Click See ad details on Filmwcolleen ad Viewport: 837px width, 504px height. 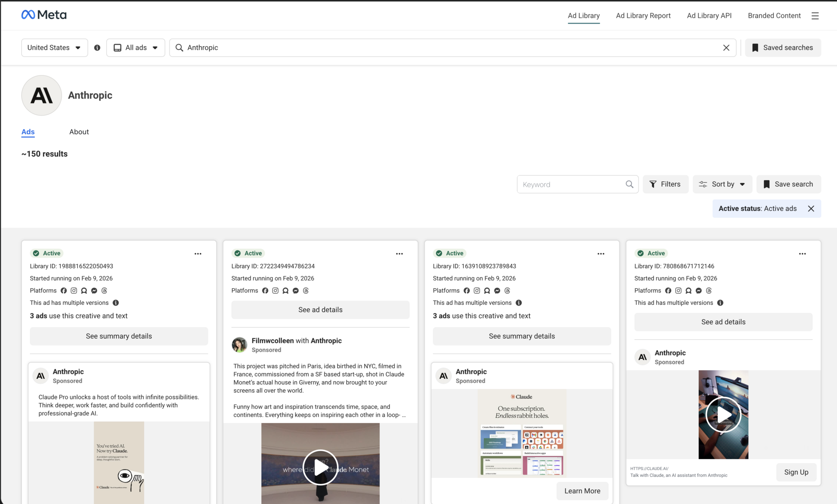tap(320, 310)
